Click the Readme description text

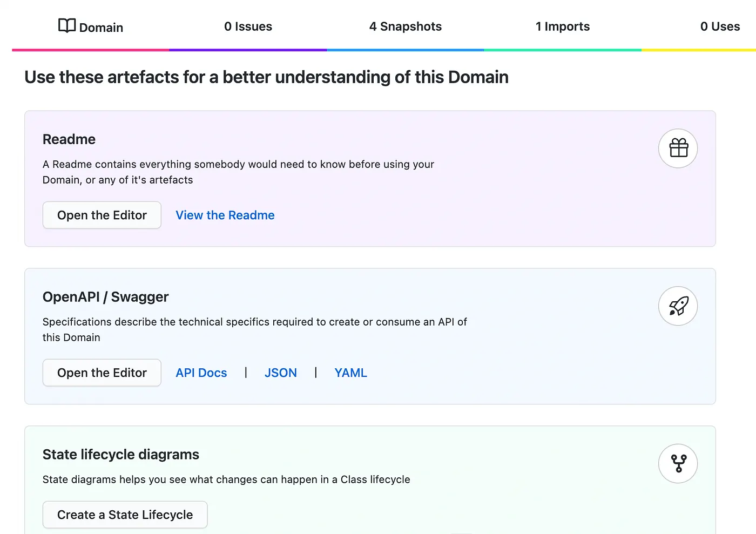click(x=238, y=172)
